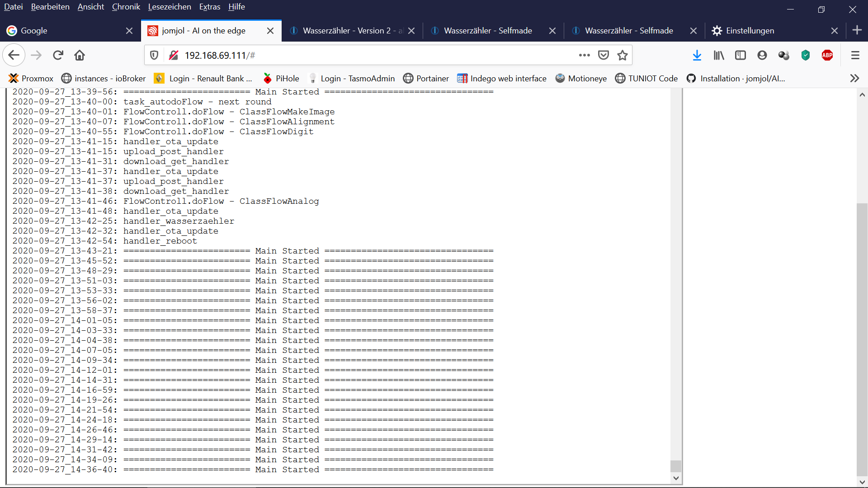
Task: Open the Portainer bookmark
Action: click(426, 78)
